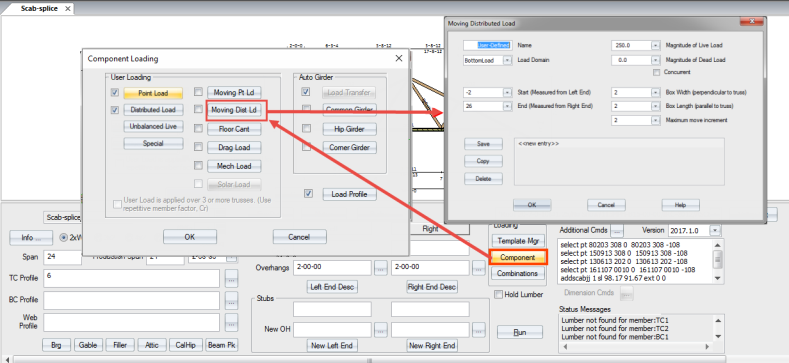Enable the Moving Dist Ld checkbox
789x363 pixels.
(198, 109)
